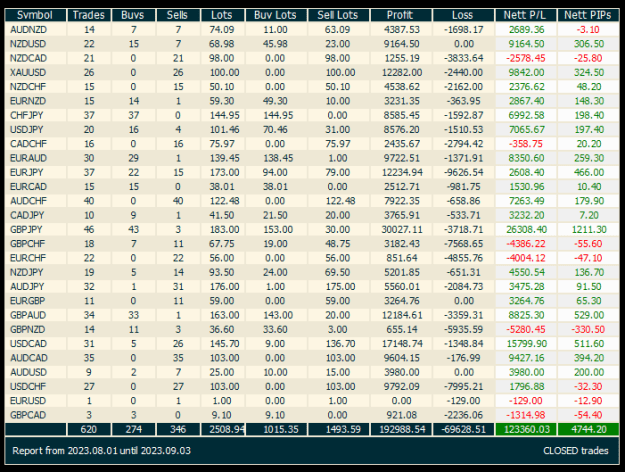Screen dimensions: 625x472
Task: Select the AUDCAD symbol cell
Action: point(35,358)
